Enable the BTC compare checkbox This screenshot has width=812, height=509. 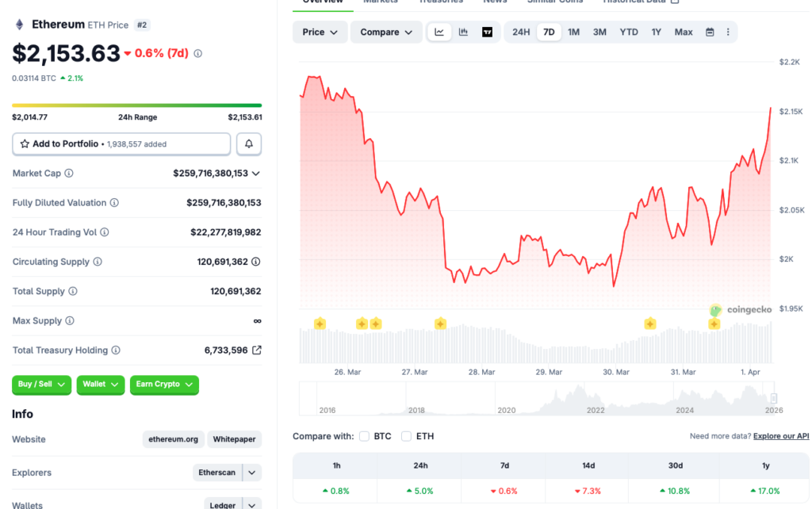click(x=364, y=436)
